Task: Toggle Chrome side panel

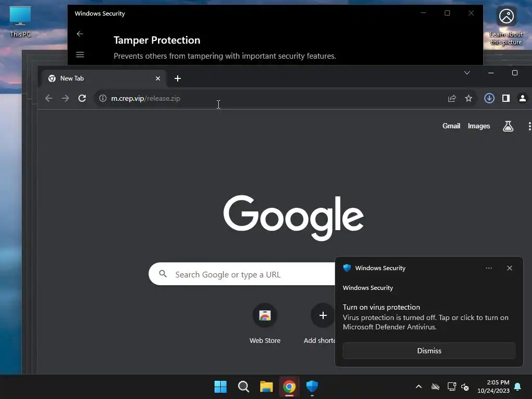Action: point(506,98)
